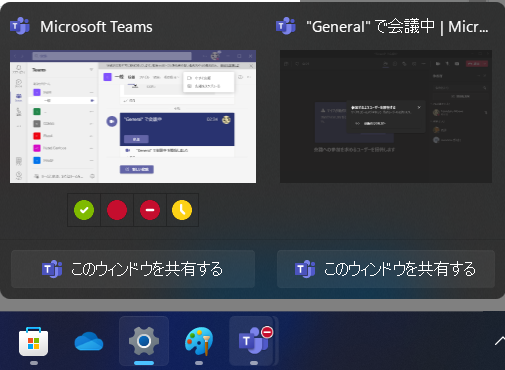Open OneDrive from the taskbar
This screenshot has height=370, width=505.
89,342
